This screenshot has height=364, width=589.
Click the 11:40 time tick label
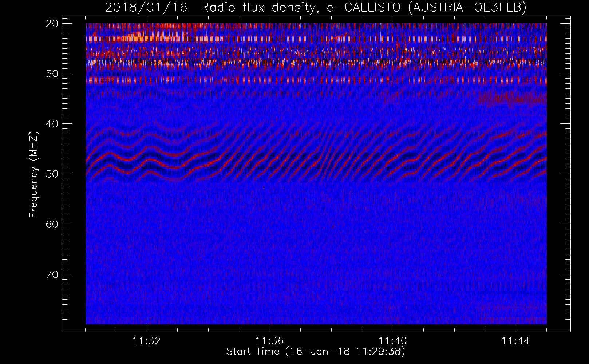pos(393,341)
